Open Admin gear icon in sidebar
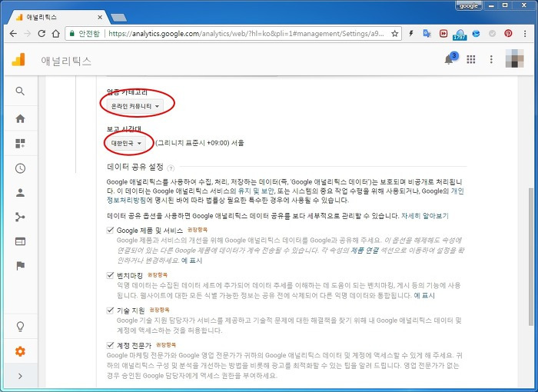Viewport: 538px width, 392px height. 20,351
